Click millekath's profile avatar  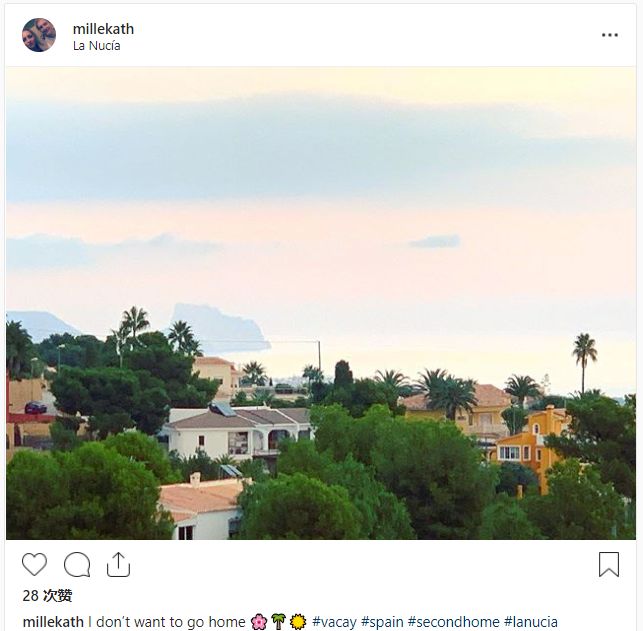coord(39,35)
